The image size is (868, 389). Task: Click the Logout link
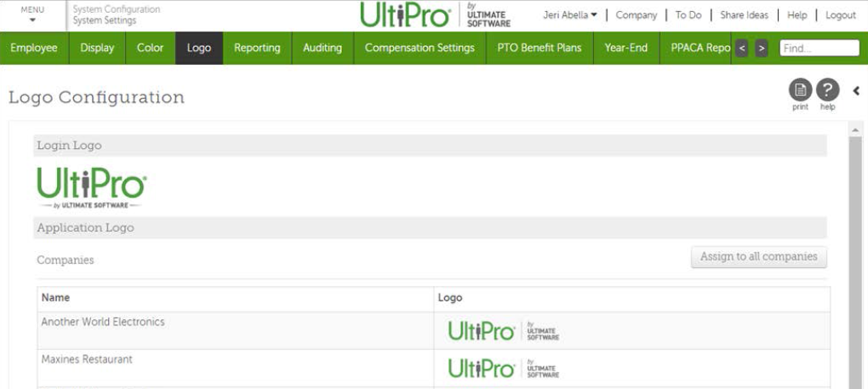point(840,15)
